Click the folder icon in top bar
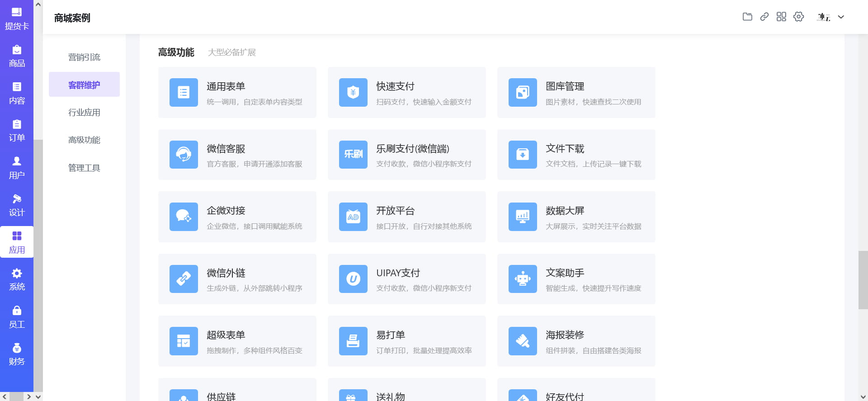The image size is (868, 401). (747, 17)
